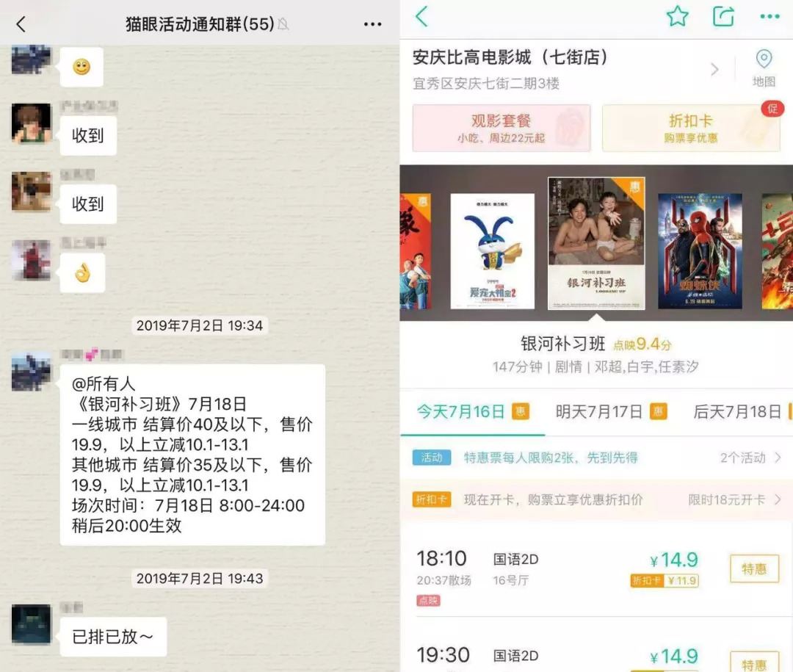The width and height of the screenshot is (793, 672).
Task: Tap the avatar beside the 已排已放 message
Action: (x=32, y=624)
